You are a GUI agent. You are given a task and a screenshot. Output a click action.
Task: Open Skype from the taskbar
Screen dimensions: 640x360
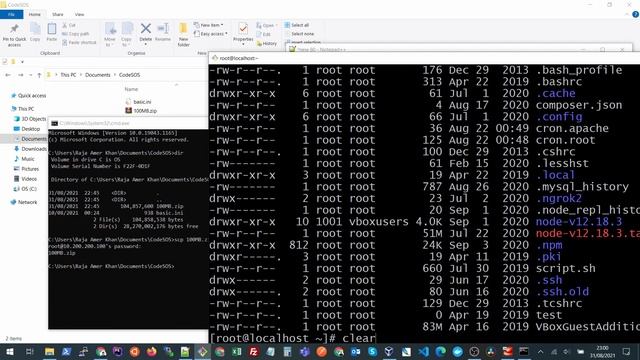372,351
